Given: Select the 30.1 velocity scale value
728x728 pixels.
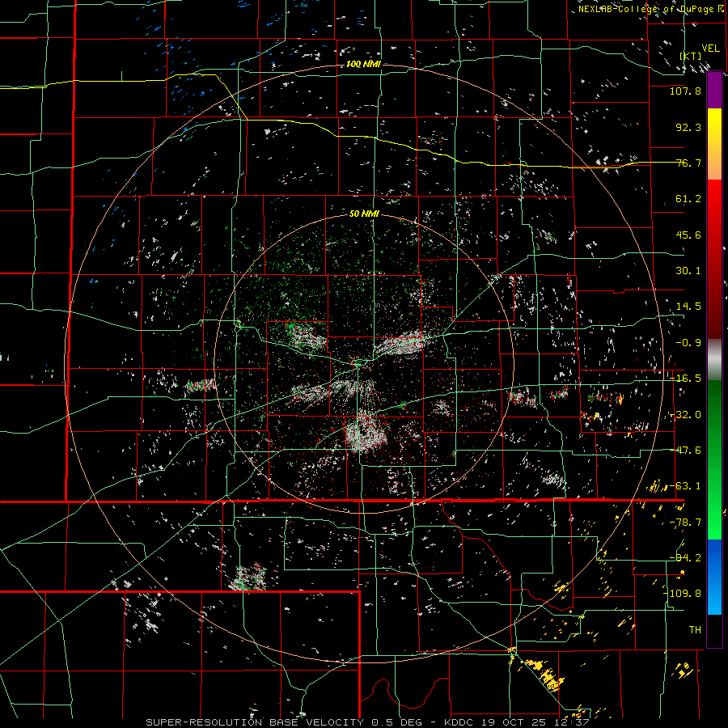Looking at the screenshot, I should tap(688, 271).
